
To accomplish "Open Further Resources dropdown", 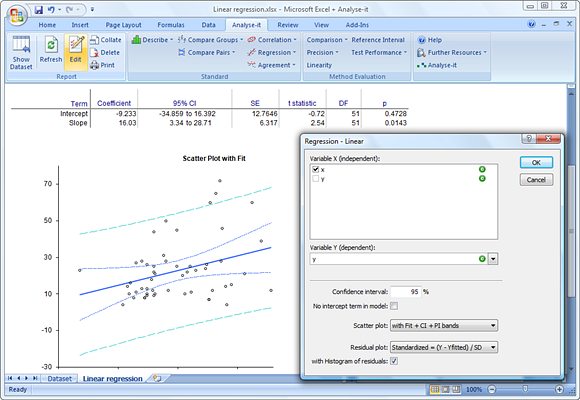I will coord(452,53).
